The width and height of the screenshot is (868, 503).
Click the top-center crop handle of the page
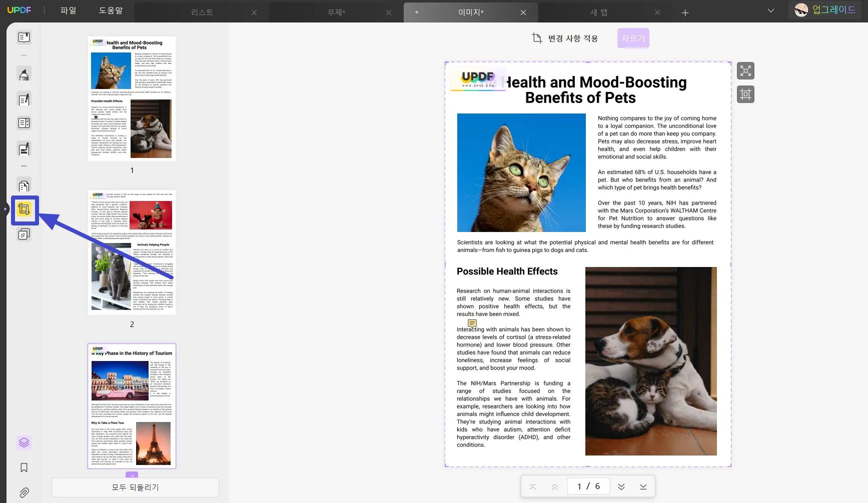click(x=588, y=62)
